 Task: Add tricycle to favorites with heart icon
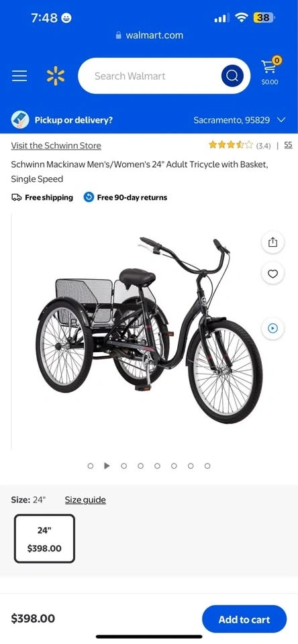273,274
